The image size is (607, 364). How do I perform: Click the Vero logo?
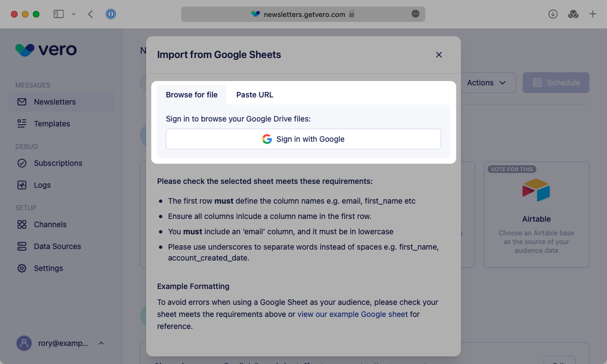pyautogui.click(x=47, y=50)
